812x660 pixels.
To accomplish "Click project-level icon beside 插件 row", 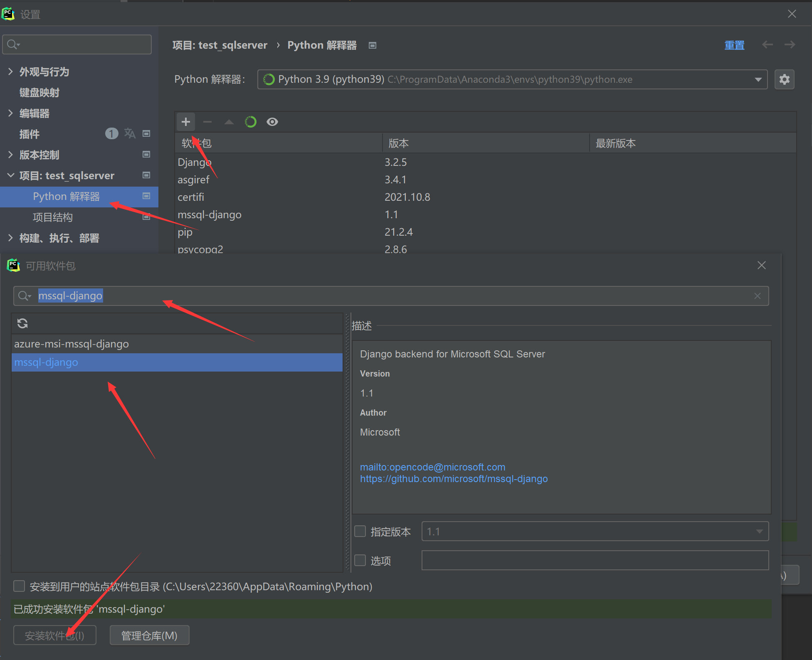I will [146, 133].
